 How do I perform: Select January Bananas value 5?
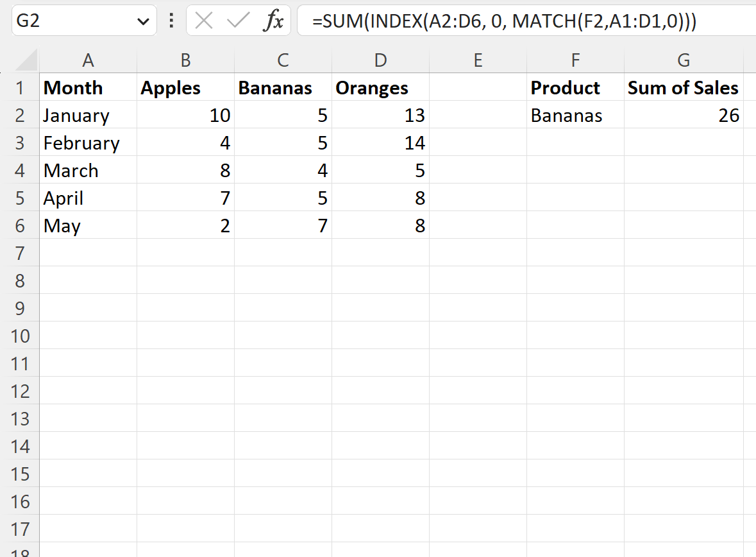tap(283, 115)
